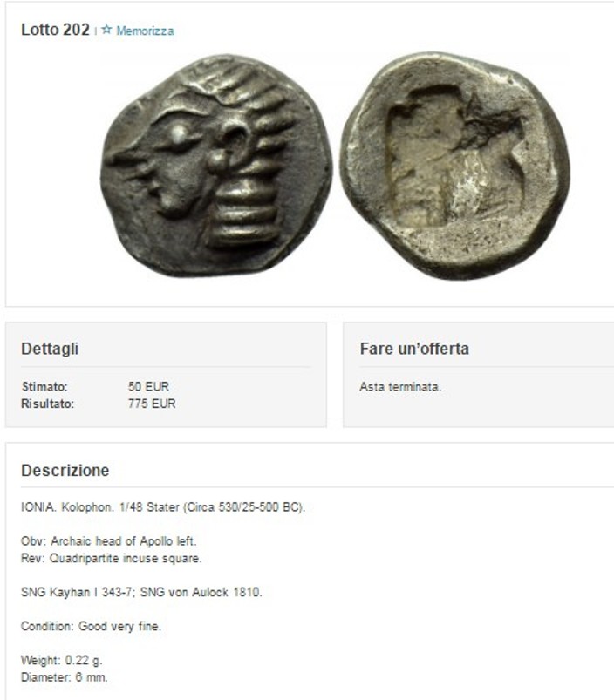Click the Risultato label

coord(48,404)
